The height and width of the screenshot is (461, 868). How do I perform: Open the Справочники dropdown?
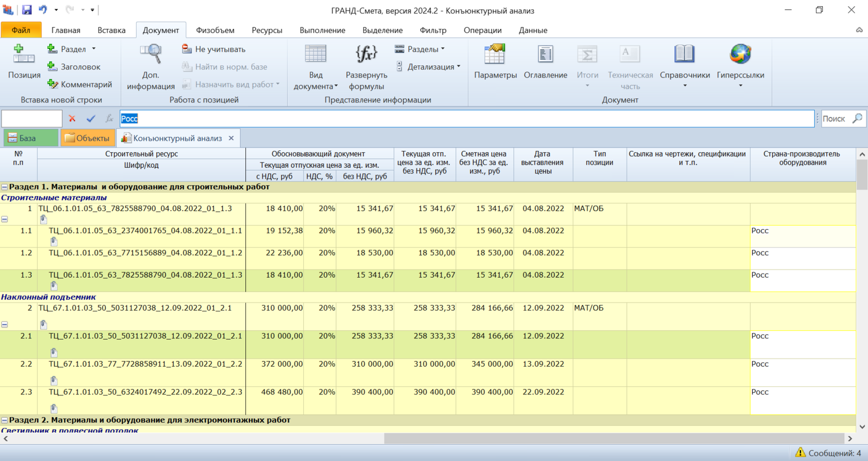685,86
